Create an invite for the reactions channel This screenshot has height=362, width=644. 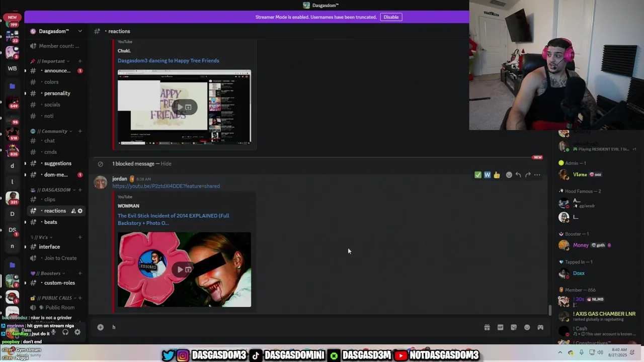73,211
